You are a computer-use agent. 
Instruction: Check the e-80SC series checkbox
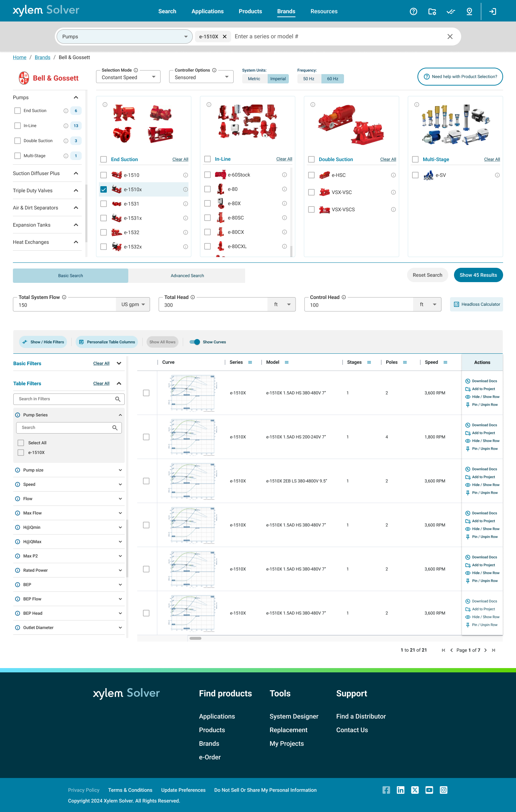tap(207, 218)
